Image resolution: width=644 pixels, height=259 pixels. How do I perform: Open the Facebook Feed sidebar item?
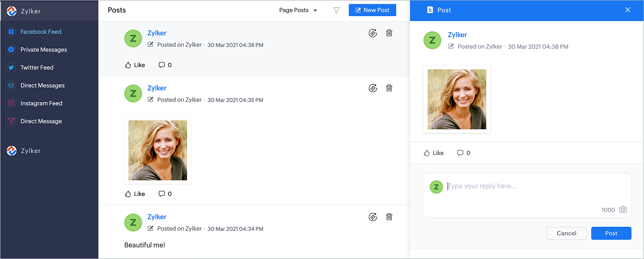coord(41,32)
